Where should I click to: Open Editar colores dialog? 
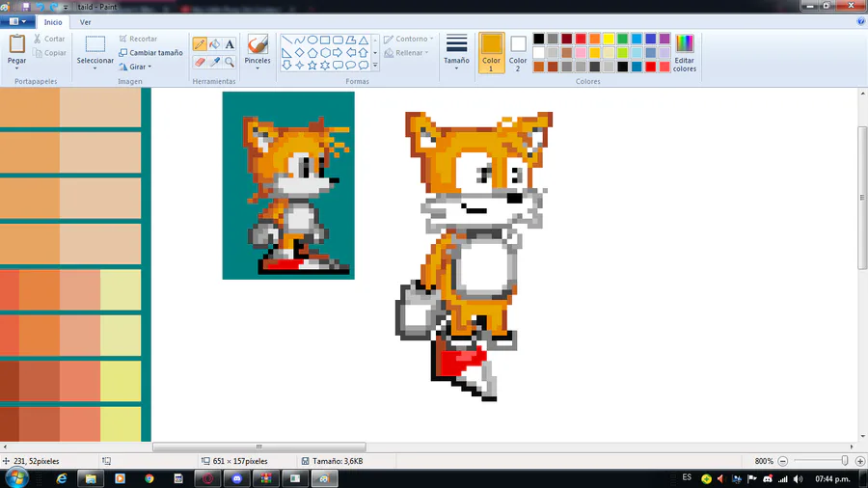(684, 53)
